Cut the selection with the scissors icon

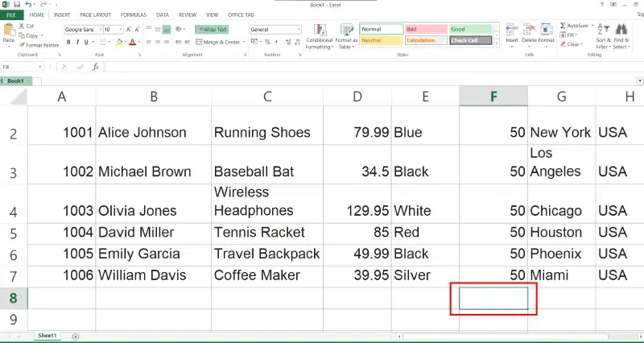(x=22, y=26)
